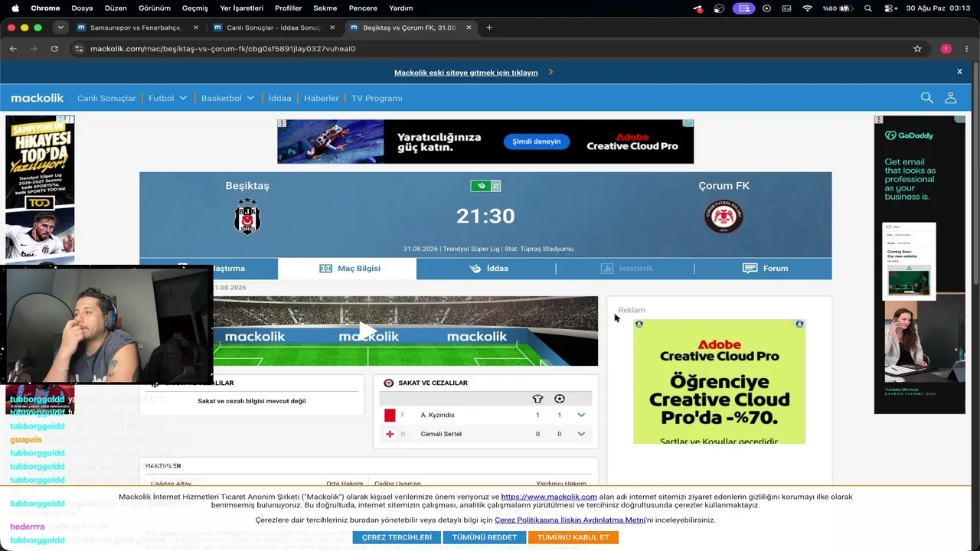Viewport: 980px width, 551px height.
Task: Reload the page in Chrome
Action: [54, 48]
